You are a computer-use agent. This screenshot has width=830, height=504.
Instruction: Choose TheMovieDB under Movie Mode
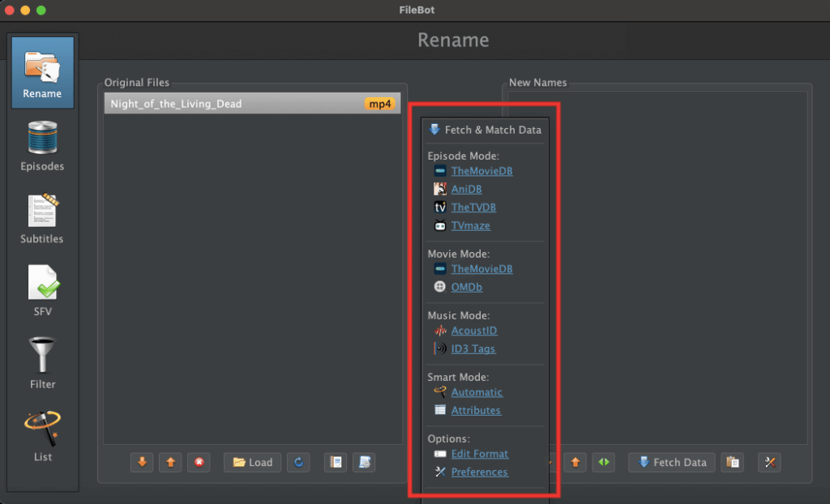(x=481, y=269)
